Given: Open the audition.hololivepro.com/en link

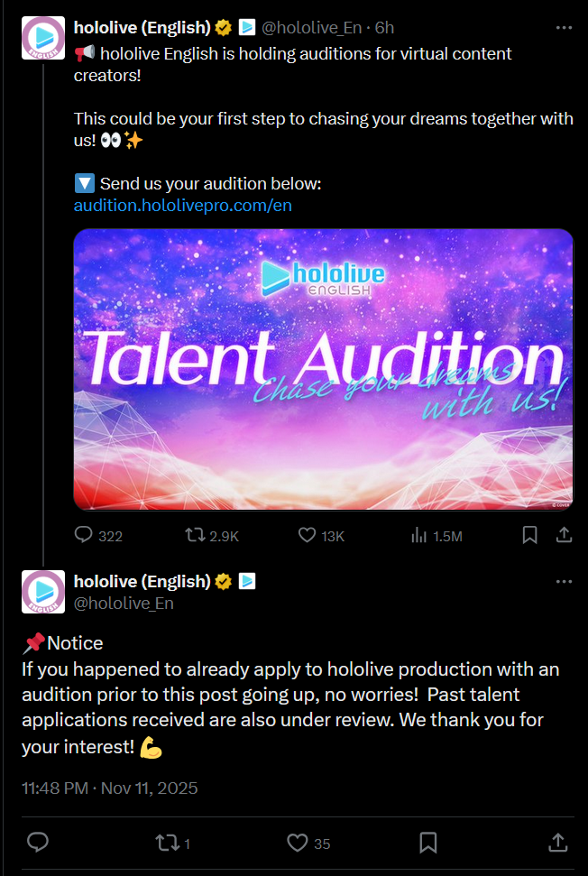Looking at the screenshot, I should click(182, 206).
